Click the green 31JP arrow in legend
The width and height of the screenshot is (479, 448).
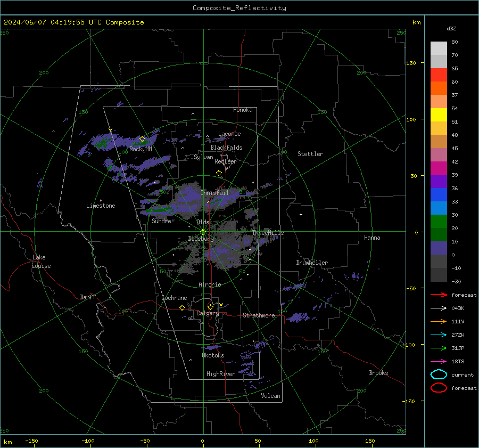coord(439,348)
